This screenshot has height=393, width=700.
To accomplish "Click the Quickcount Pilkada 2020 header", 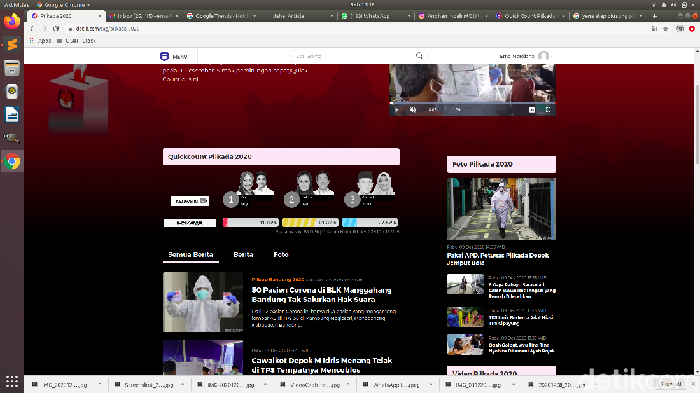I will pyautogui.click(x=281, y=157).
